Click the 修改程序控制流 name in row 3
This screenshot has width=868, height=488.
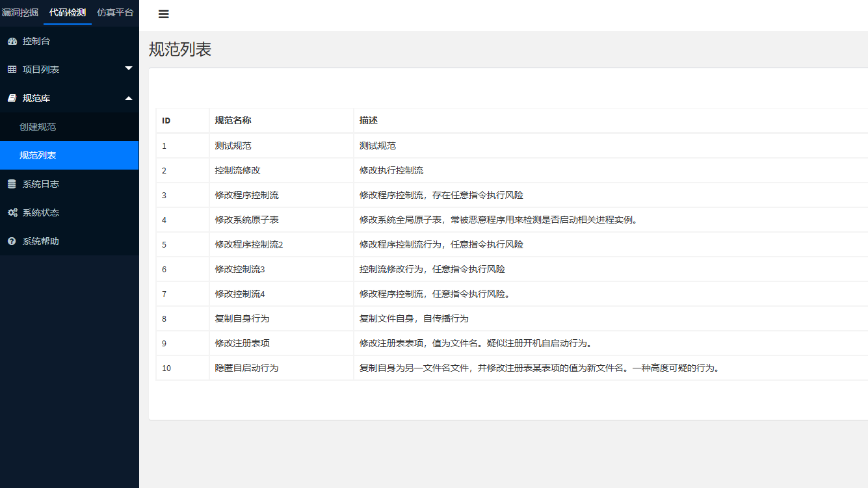[x=247, y=195]
